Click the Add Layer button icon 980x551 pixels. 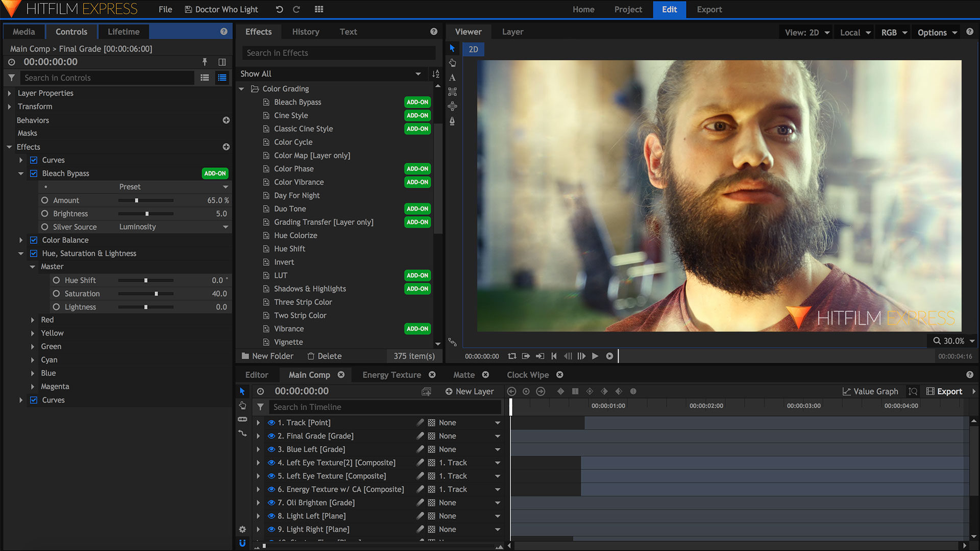(x=448, y=391)
